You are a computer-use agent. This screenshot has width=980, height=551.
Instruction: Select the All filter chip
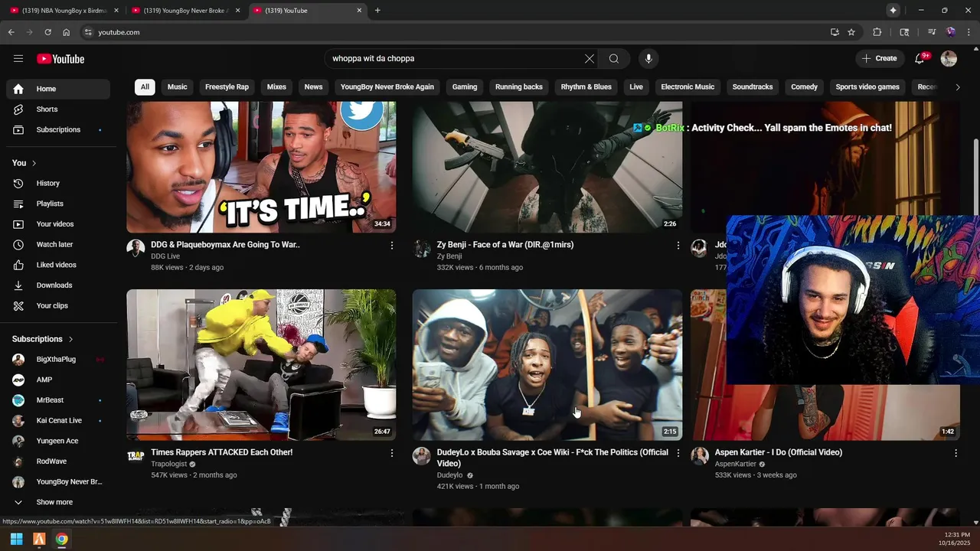click(x=145, y=87)
